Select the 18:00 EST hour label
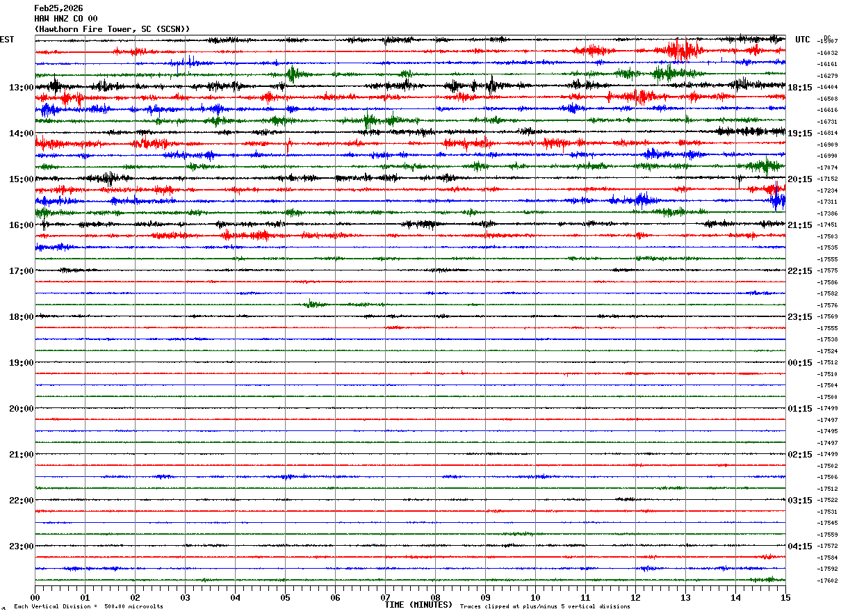This screenshot has width=841, height=616. tap(22, 317)
